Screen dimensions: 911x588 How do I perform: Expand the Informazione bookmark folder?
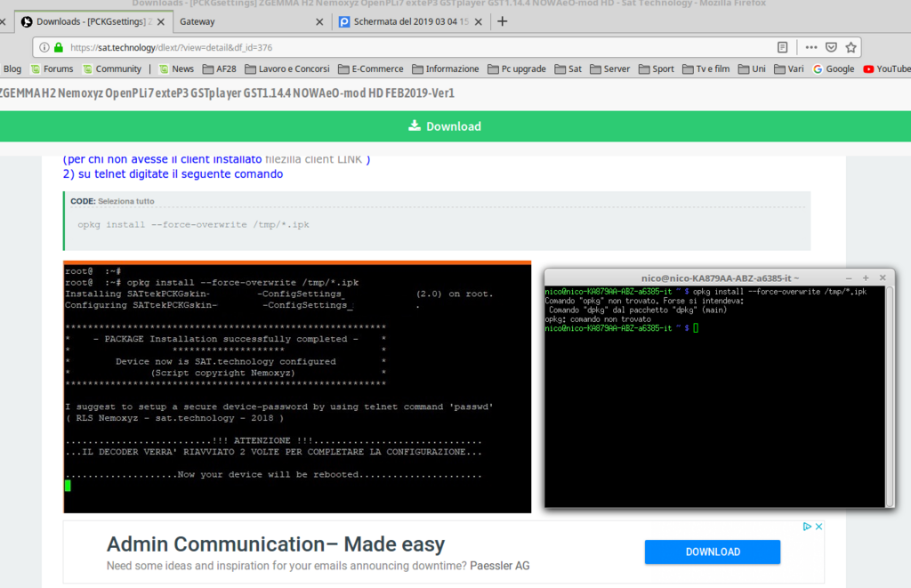click(446, 69)
